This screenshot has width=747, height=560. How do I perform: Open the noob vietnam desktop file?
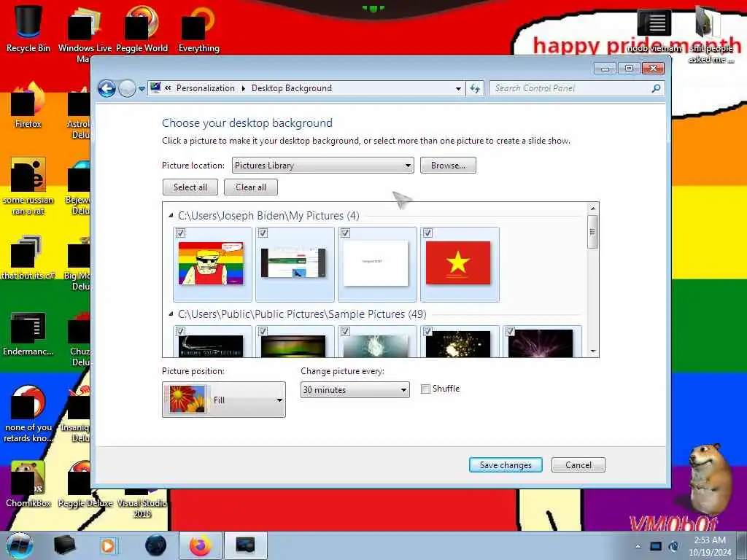click(x=654, y=29)
